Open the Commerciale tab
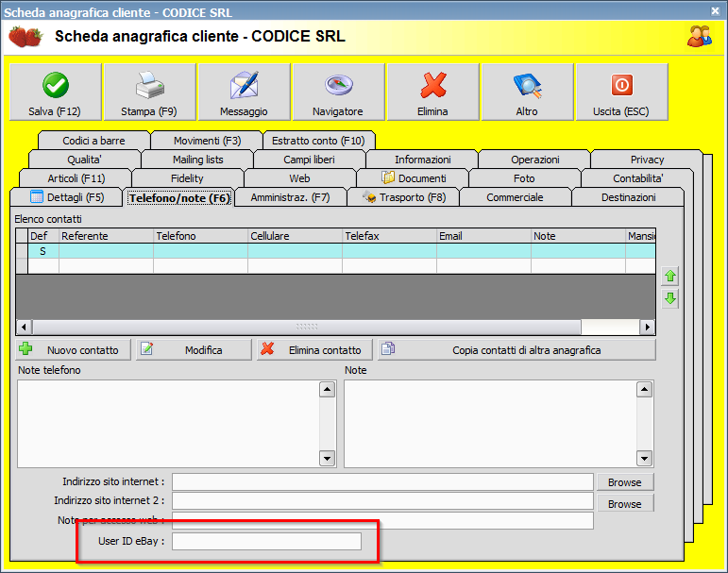728x573 pixels. [x=516, y=197]
